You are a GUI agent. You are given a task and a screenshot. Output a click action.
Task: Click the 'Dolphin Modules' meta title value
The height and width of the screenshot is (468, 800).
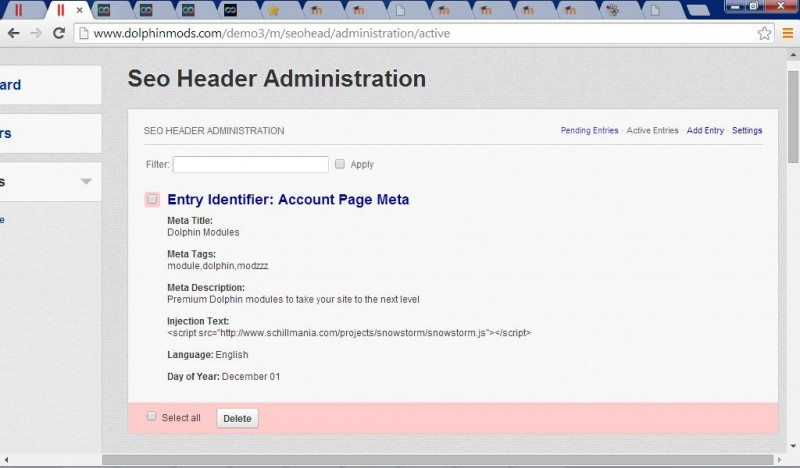point(203,232)
